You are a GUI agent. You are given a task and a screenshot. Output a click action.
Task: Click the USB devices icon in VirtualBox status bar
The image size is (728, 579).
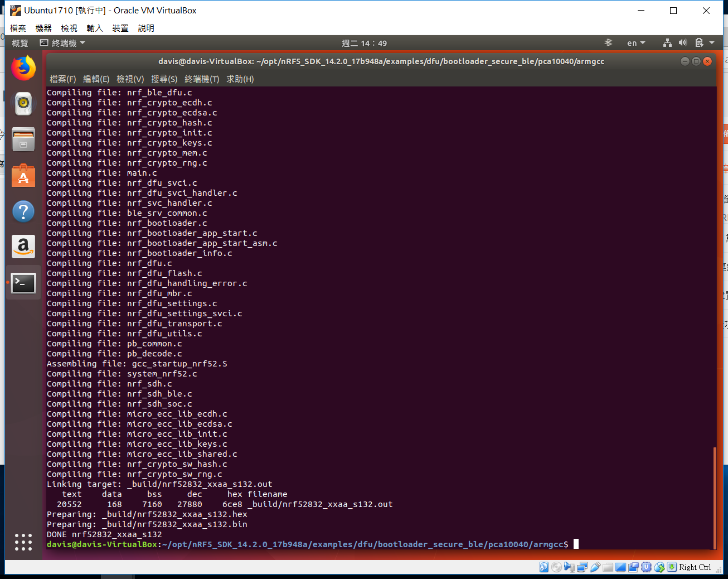(x=595, y=567)
